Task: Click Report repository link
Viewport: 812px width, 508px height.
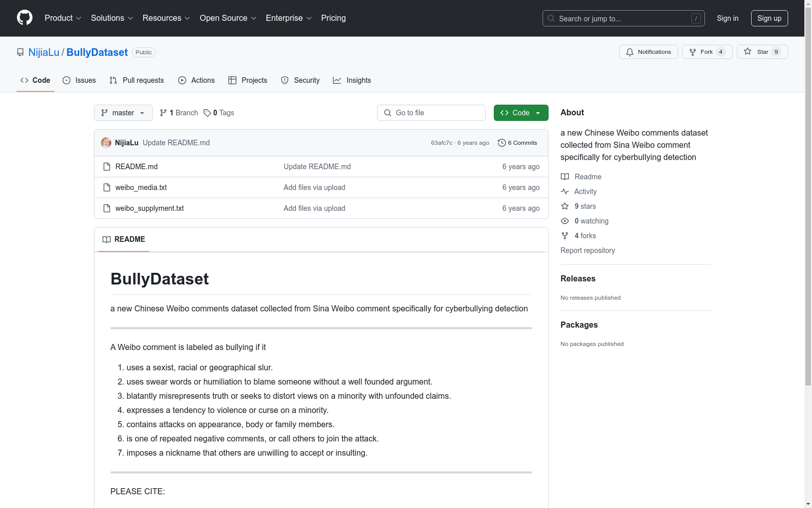Action: [588, 250]
